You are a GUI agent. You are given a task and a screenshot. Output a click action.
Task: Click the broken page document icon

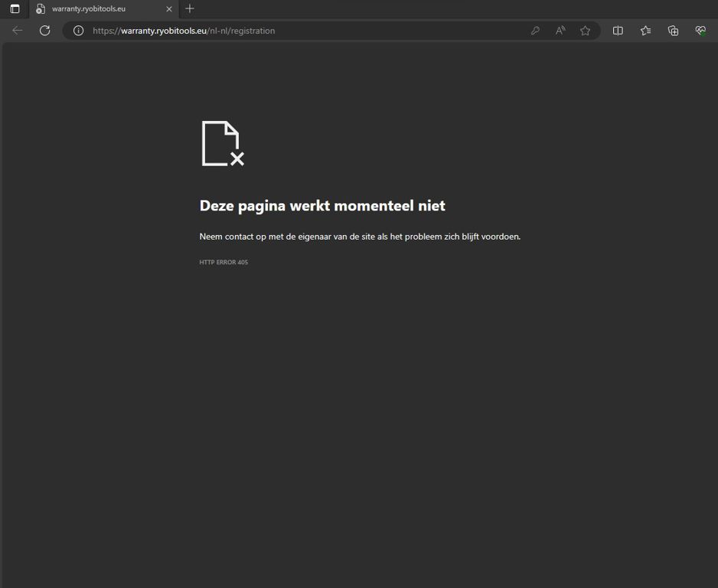(x=222, y=143)
